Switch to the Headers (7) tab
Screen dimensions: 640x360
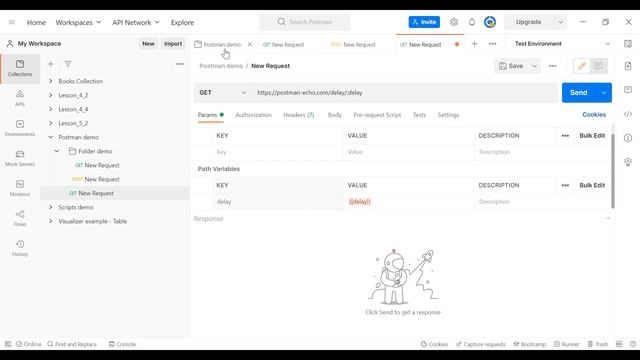(299, 115)
